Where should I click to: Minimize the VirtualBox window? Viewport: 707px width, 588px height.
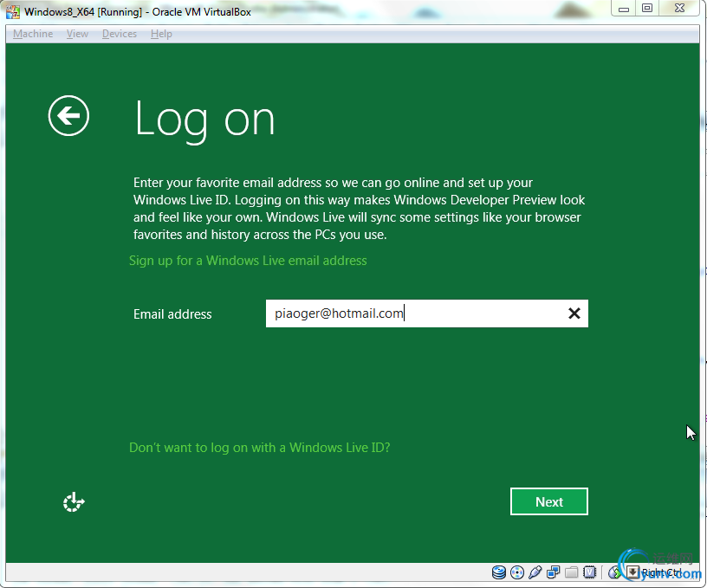pos(624,9)
